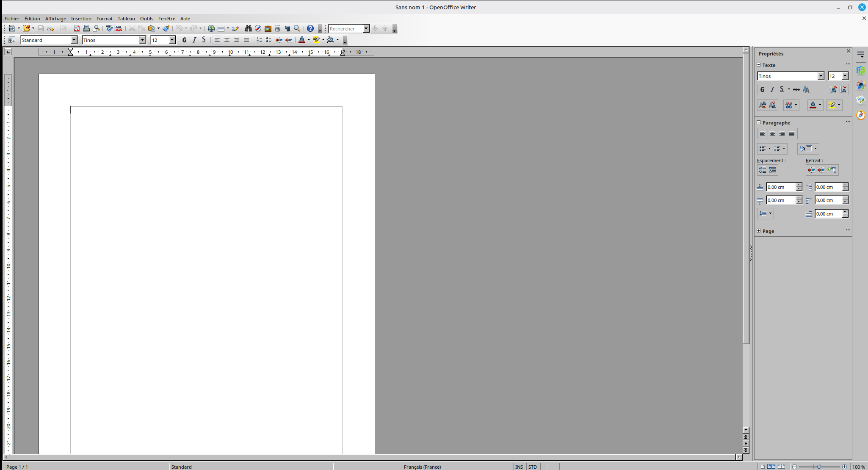The height and width of the screenshot is (470, 868).
Task: Click the zoom slider handle
Action: (819, 467)
